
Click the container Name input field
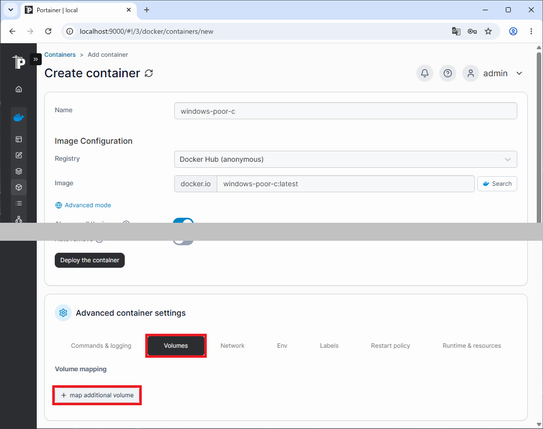click(345, 111)
